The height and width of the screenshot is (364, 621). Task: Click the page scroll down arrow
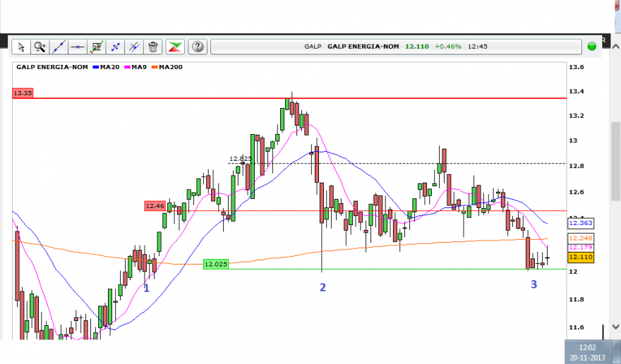coord(615,327)
